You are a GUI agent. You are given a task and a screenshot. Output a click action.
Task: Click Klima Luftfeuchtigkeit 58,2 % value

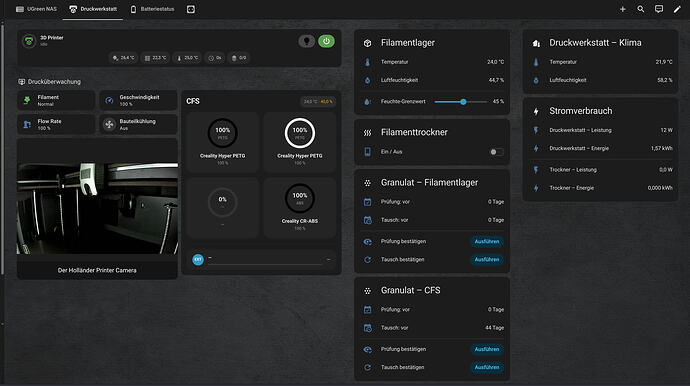point(665,80)
